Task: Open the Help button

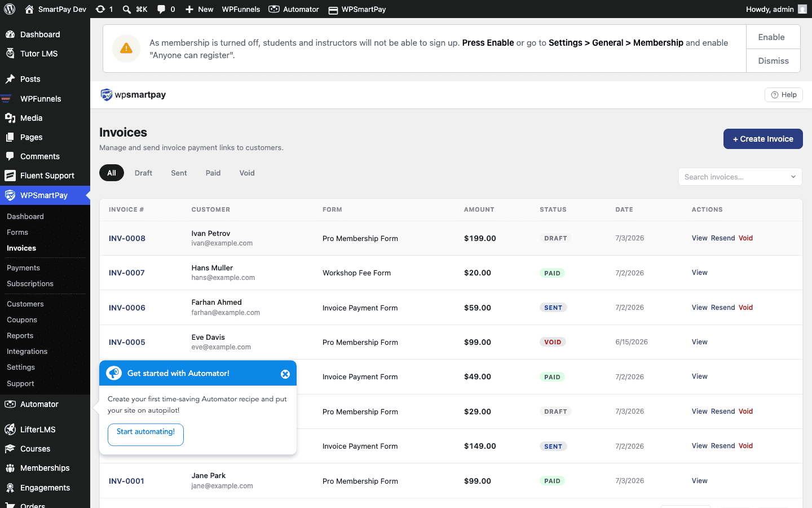Action: [x=784, y=95]
